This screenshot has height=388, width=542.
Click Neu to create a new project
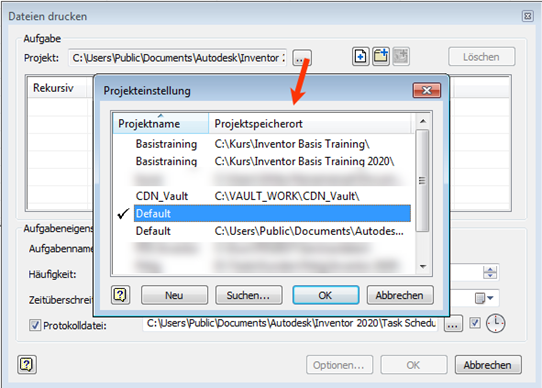click(174, 295)
